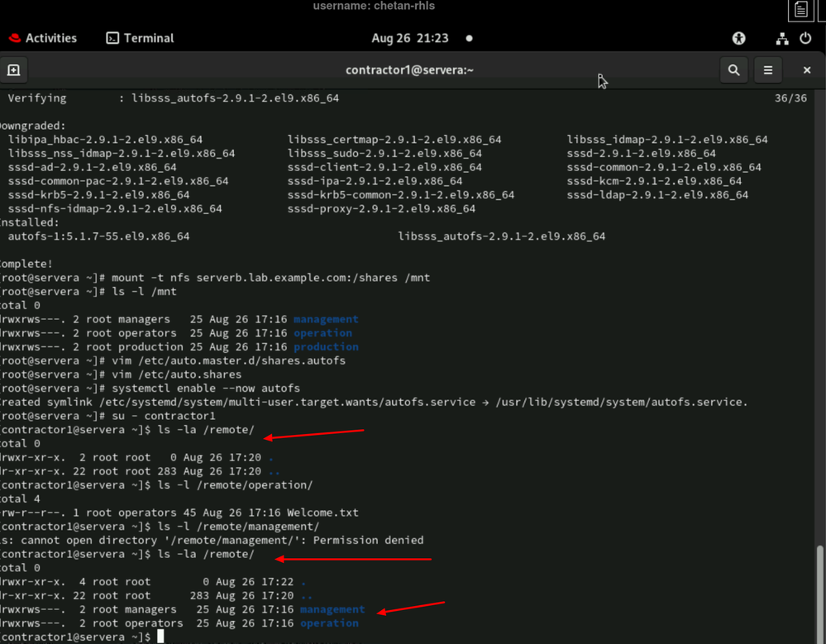Screen dimensions: 826x644
Task: Click the terminal search magnifier button
Action: (733, 70)
